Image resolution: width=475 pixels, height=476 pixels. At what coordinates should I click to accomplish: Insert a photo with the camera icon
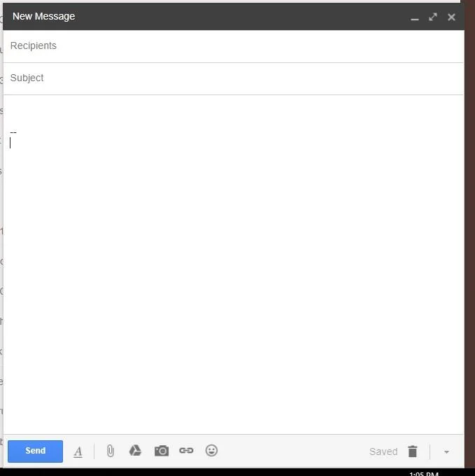pos(161,451)
